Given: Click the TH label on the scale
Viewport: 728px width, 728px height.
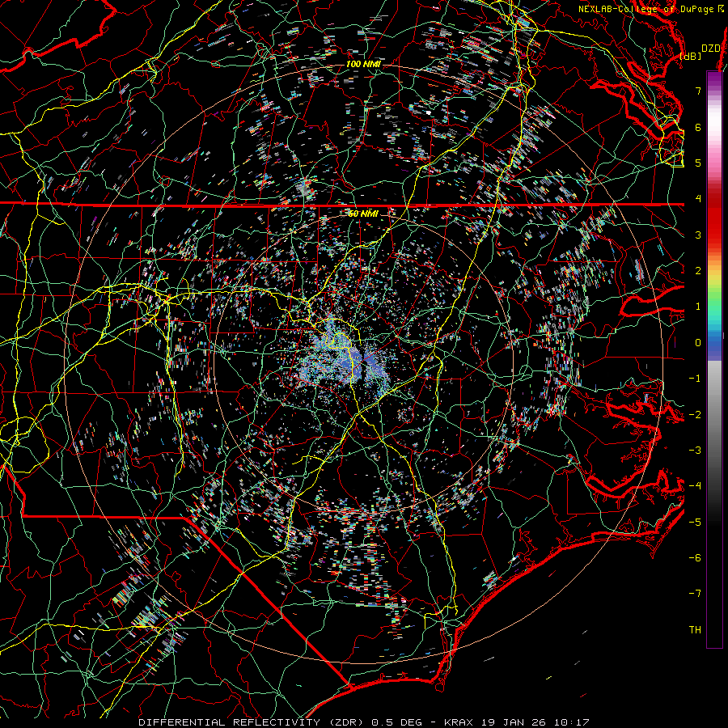Looking at the screenshot, I should tap(695, 630).
